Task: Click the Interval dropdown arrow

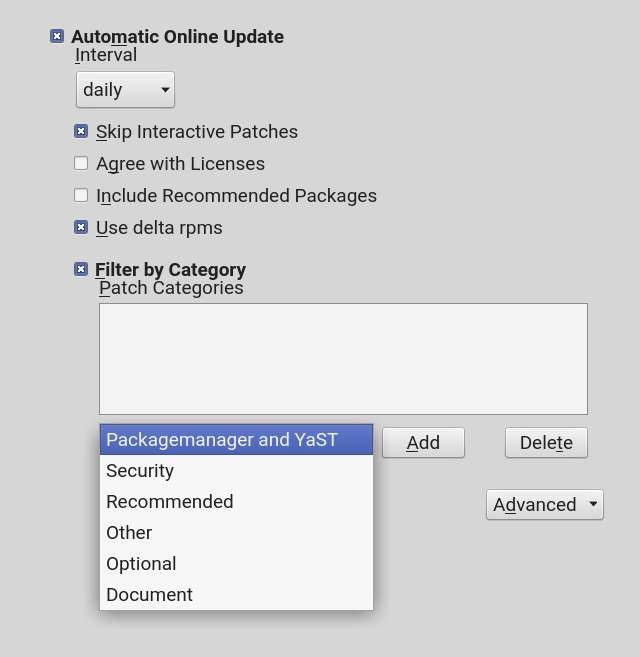Action: 165,90
